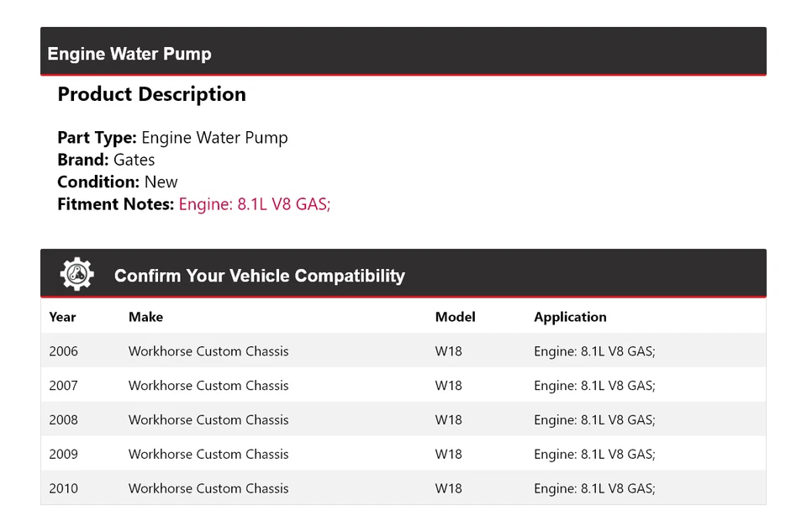Select the 2010 year row cell
Image resolution: width=807 pixels, height=532 pixels.
[63, 488]
